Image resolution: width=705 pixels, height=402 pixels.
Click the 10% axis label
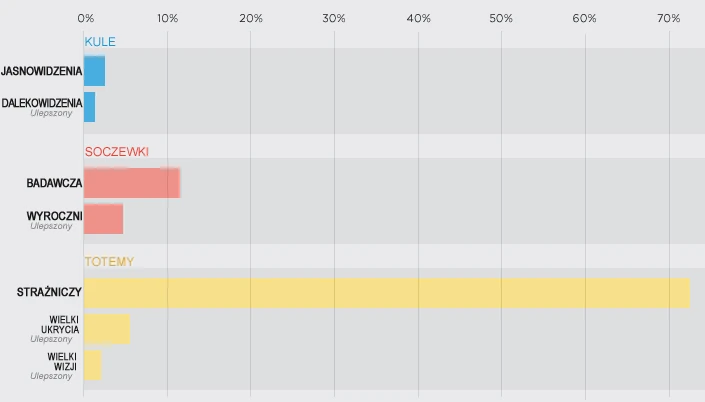(x=168, y=18)
